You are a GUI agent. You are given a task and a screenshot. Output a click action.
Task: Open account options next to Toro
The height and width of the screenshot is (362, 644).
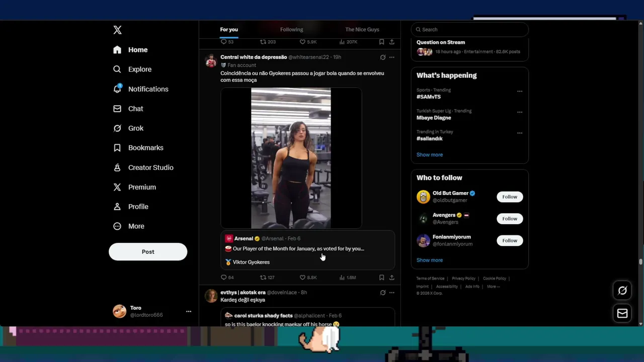(189, 311)
